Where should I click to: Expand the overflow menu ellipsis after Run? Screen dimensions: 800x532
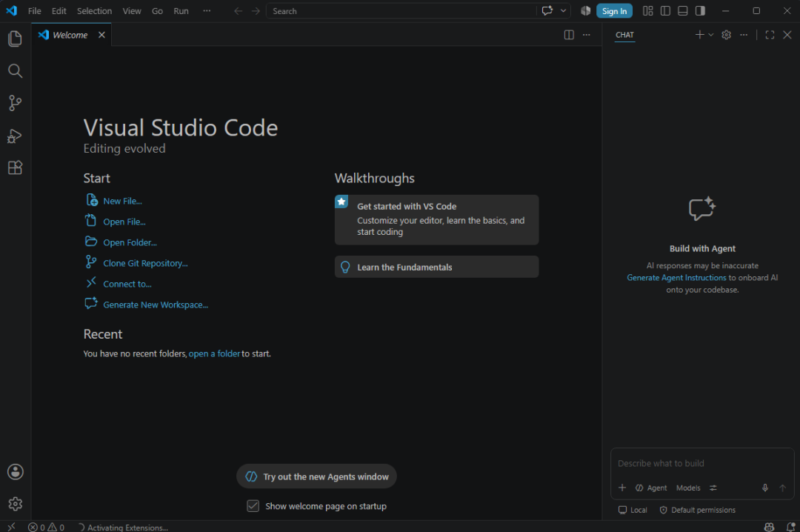tap(207, 10)
